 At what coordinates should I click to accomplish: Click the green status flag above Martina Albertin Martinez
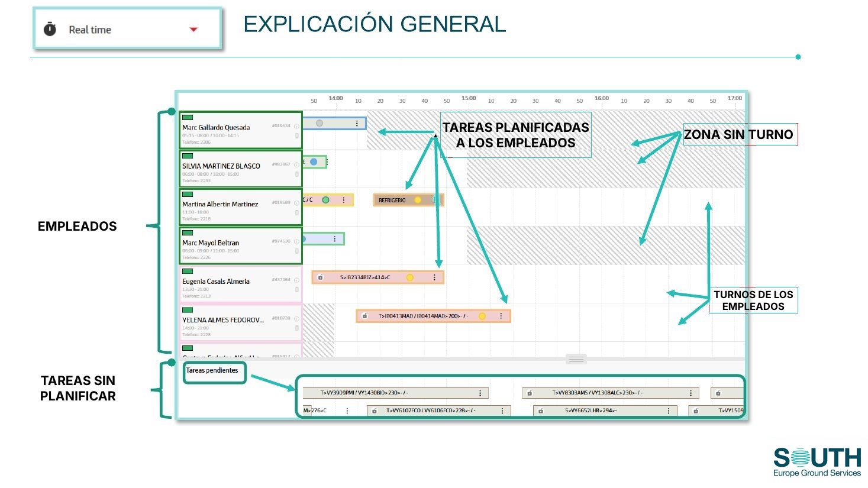pyautogui.click(x=188, y=194)
